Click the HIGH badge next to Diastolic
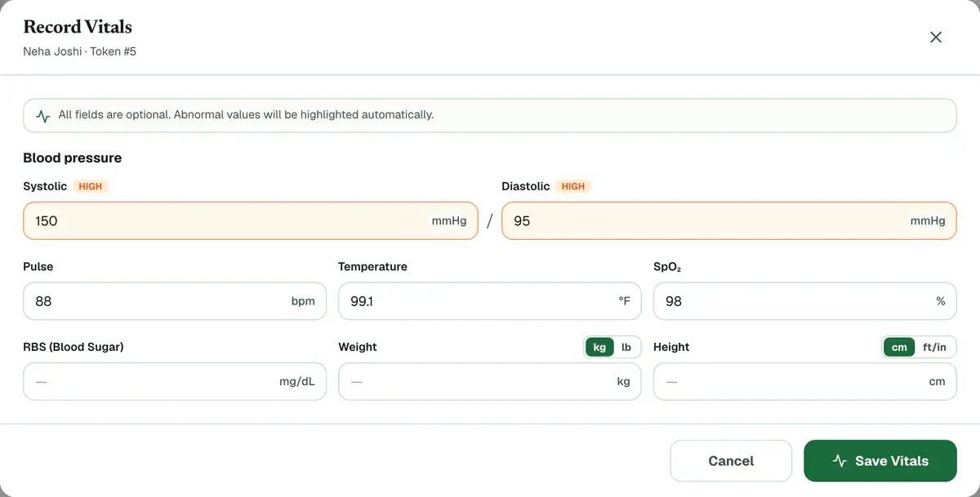Image resolution: width=980 pixels, height=497 pixels. [573, 186]
